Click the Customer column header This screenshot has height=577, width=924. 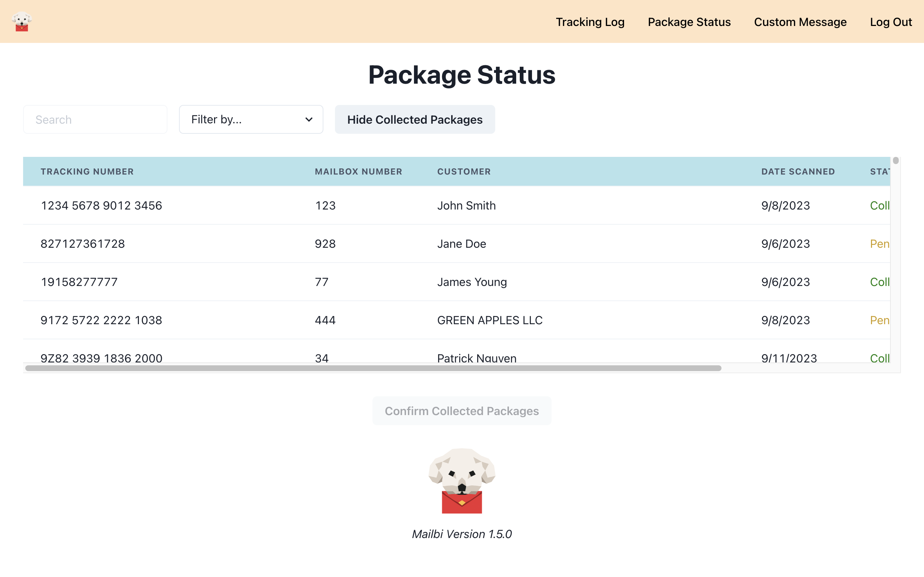[464, 171]
